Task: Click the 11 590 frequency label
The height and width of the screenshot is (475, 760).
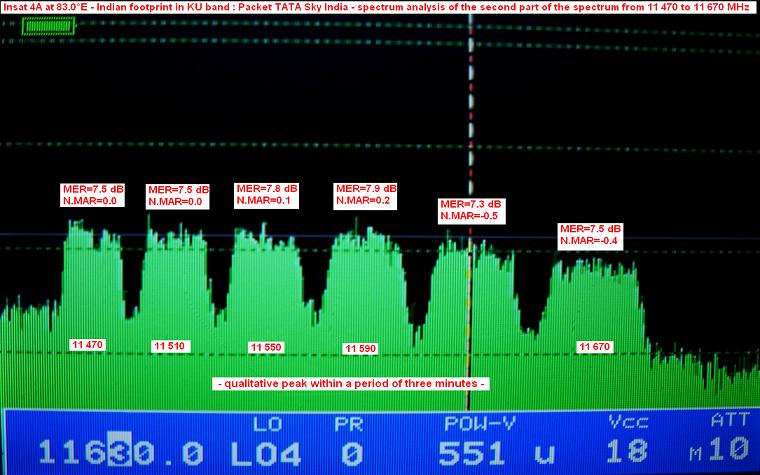Action: click(360, 348)
